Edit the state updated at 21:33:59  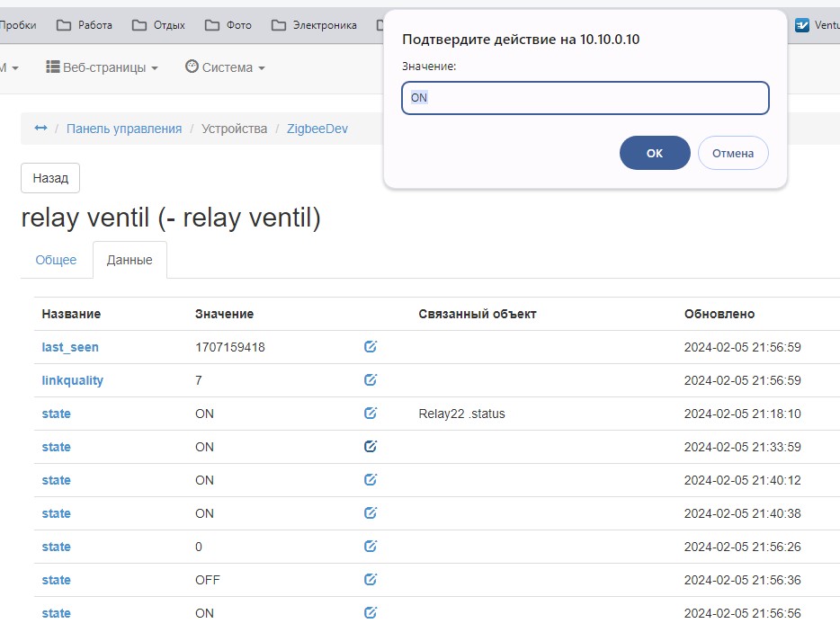tap(370, 447)
